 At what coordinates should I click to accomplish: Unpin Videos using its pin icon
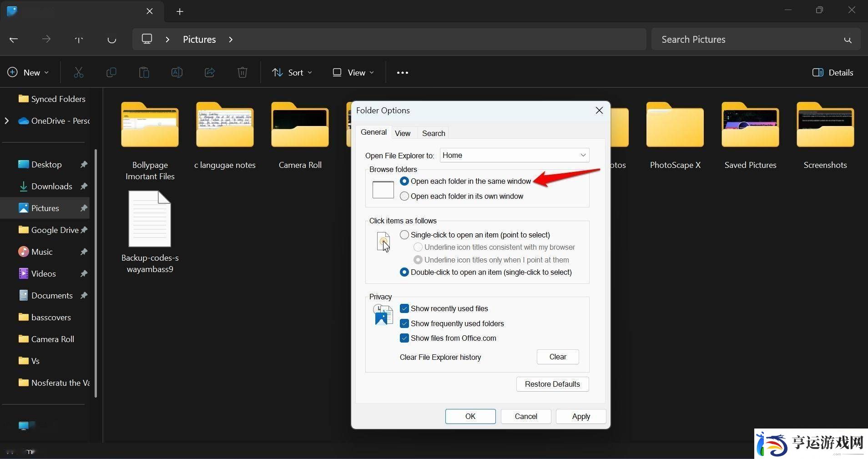coord(84,273)
